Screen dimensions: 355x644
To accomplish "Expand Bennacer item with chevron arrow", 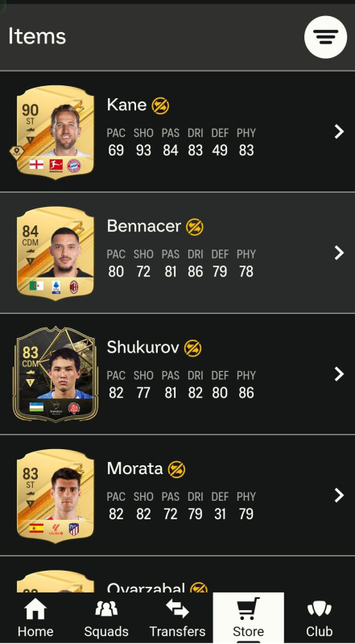I will (x=339, y=253).
